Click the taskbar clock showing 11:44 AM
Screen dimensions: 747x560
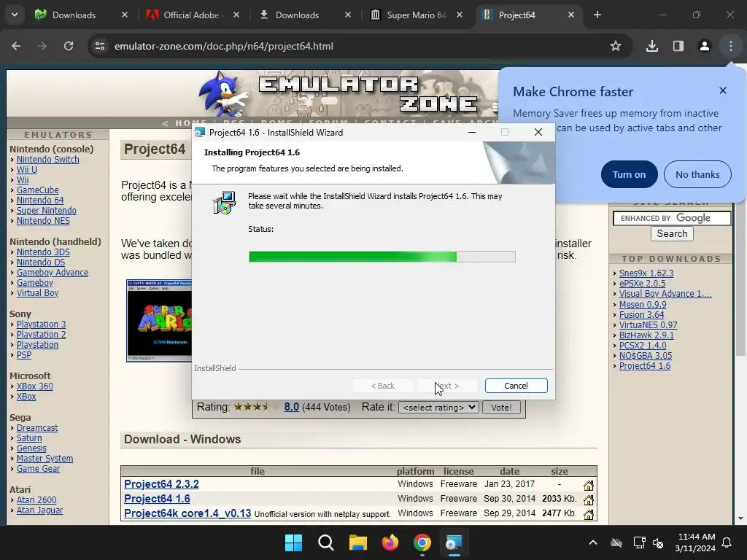point(695,542)
